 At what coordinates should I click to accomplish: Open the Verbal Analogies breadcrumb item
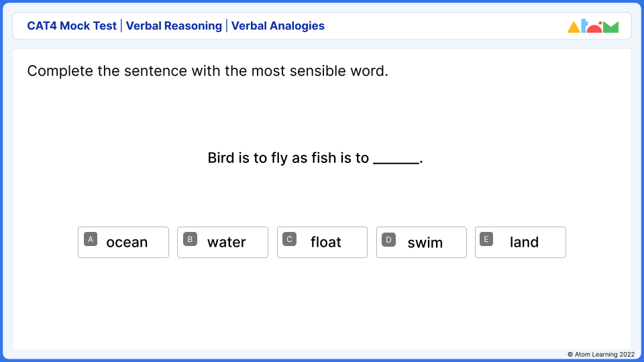(278, 26)
